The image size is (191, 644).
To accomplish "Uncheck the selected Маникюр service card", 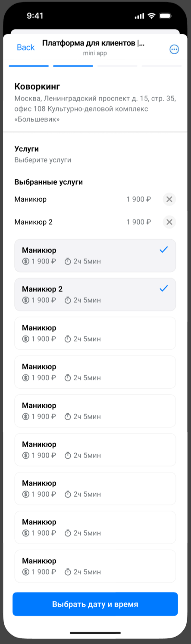I will (95, 256).
